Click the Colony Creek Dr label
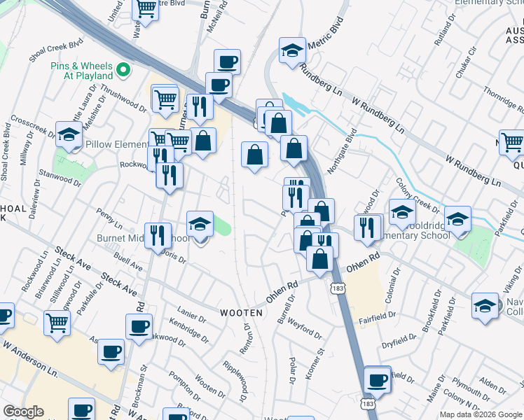This screenshot has width=524, height=420. coord(418,195)
